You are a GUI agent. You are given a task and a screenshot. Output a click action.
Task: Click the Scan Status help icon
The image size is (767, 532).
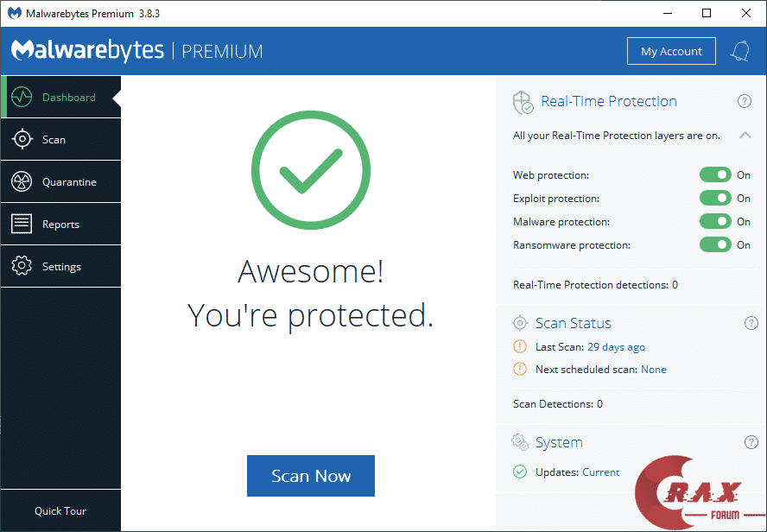click(751, 323)
